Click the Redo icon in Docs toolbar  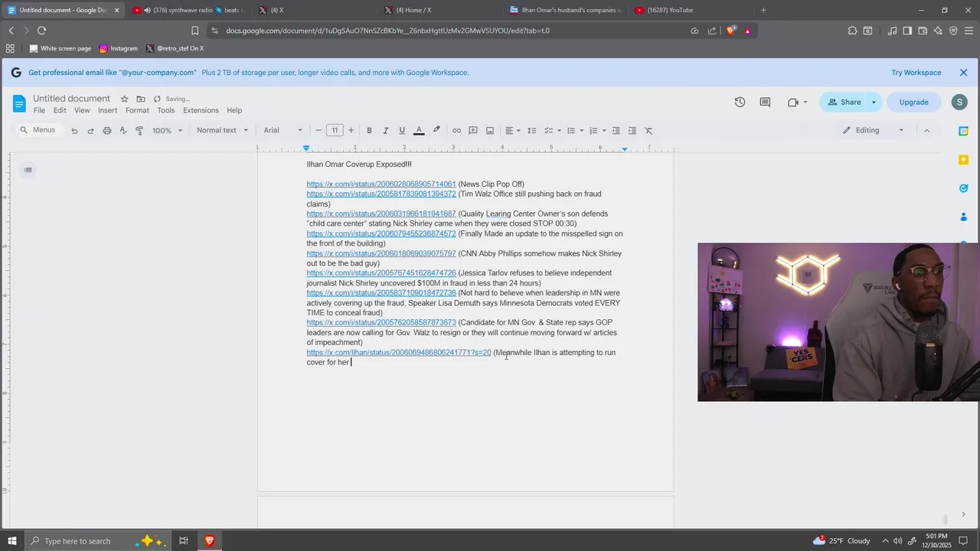(90, 131)
